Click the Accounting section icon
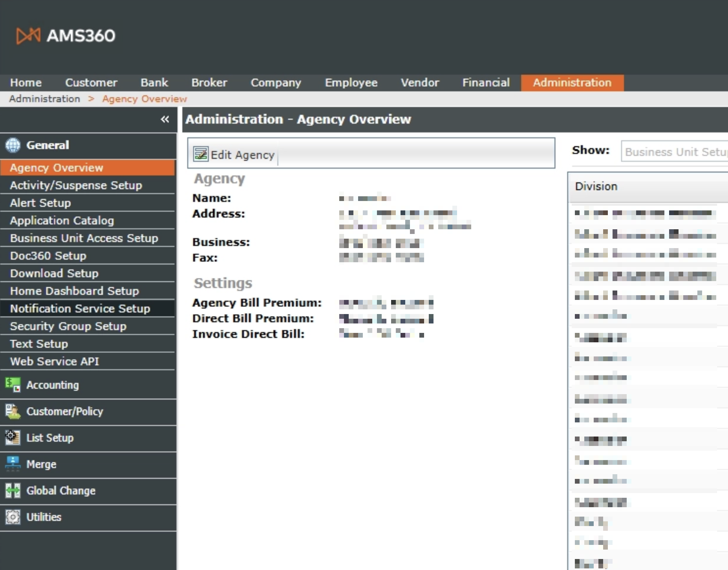 click(x=13, y=385)
